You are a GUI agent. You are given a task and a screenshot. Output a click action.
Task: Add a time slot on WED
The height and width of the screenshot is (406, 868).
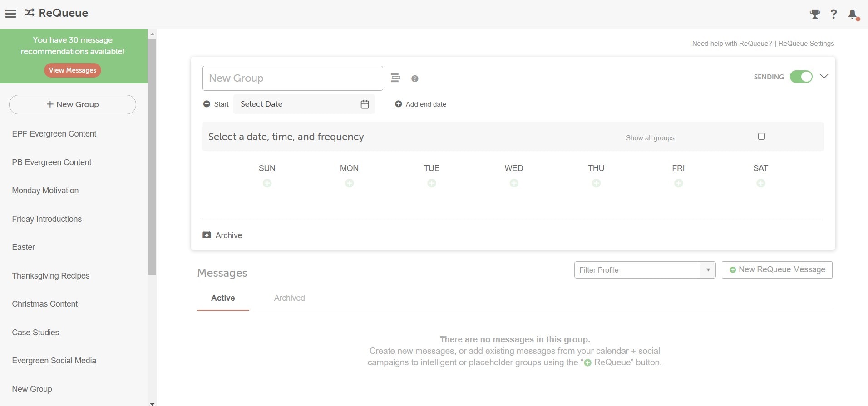click(514, 183)
